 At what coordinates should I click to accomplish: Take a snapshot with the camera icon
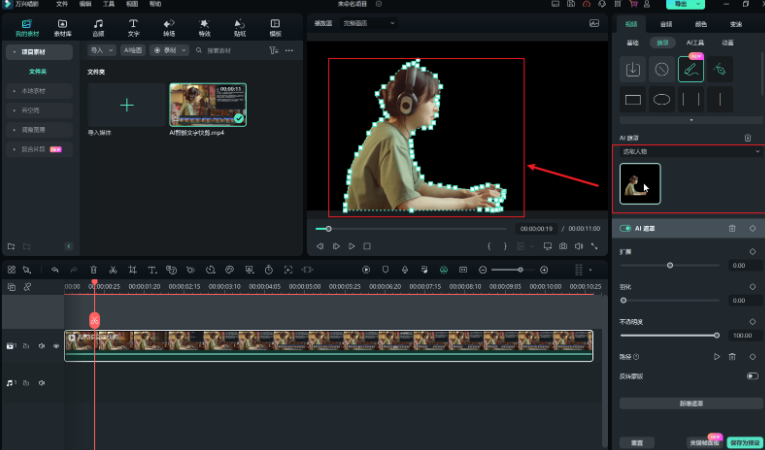click(x=564, y=246)
